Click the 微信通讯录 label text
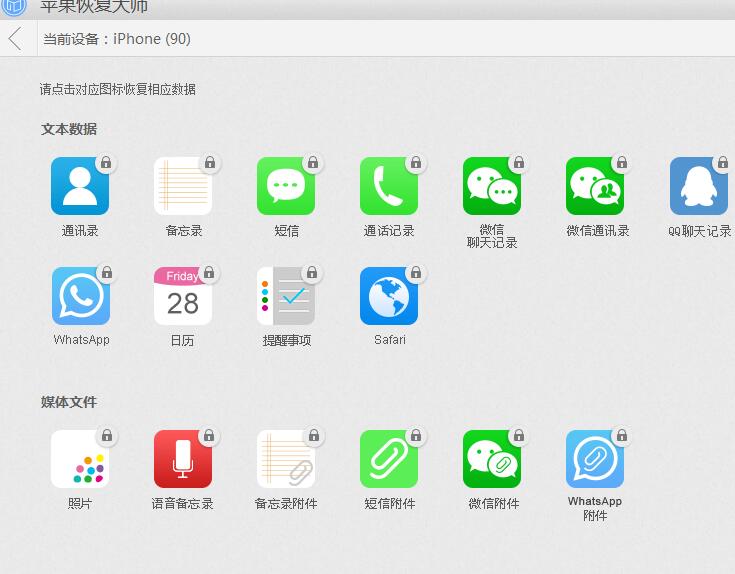Image resolution: width=735 pixels, height=574 pixels. pos(598,231)
